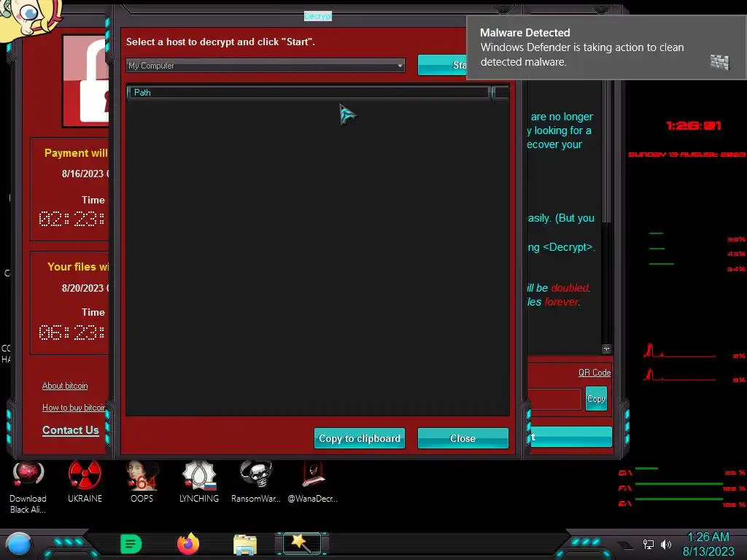Open the Start orb on the taskbar
The width and height of the screenshot is (747, 560).
(18, 545)
